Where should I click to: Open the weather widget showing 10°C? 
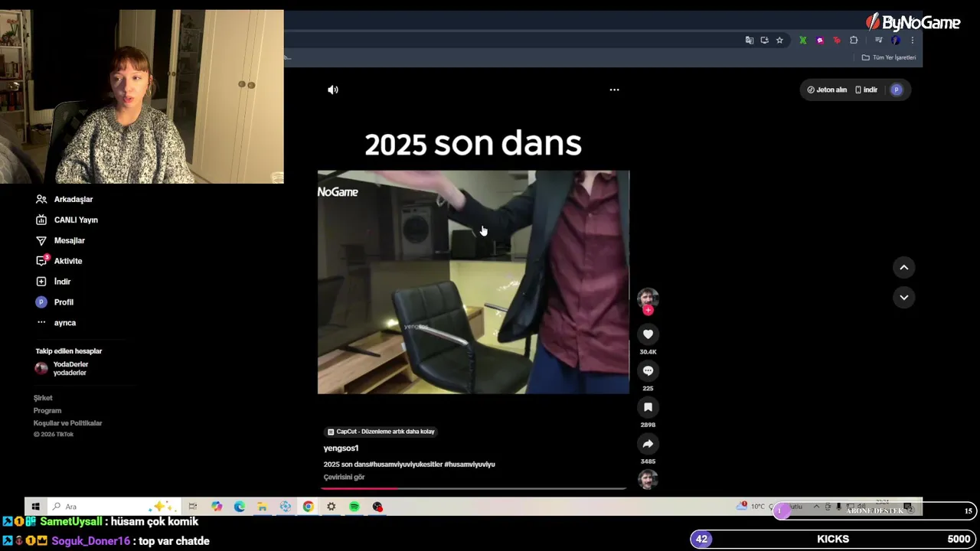click(753, 507)
